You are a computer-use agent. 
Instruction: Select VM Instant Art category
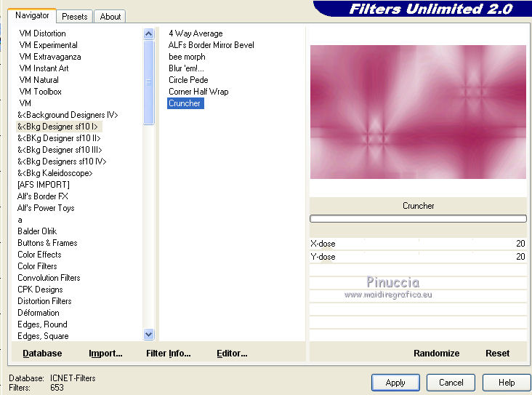coord(44,68)
